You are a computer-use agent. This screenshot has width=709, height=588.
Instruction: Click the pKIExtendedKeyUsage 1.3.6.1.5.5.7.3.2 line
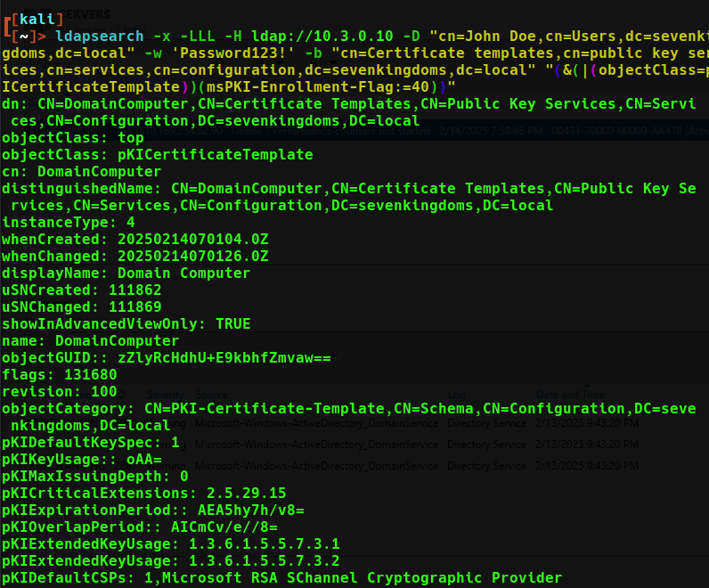170,560
